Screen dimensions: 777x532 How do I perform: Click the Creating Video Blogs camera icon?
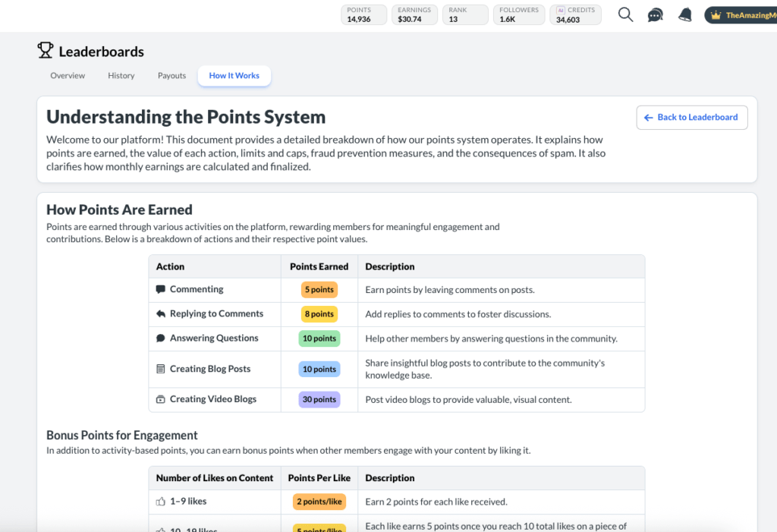tap(161, 398)
